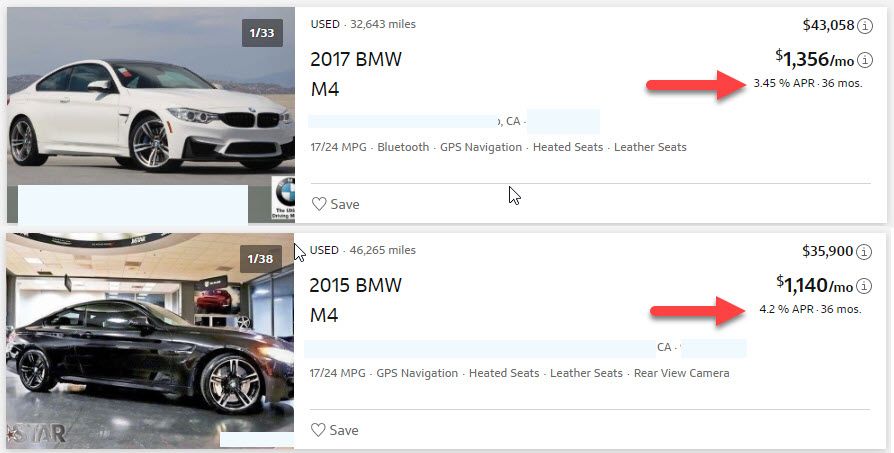Click info icon beside $1,140/mo payment

click(x=865, y=286)
